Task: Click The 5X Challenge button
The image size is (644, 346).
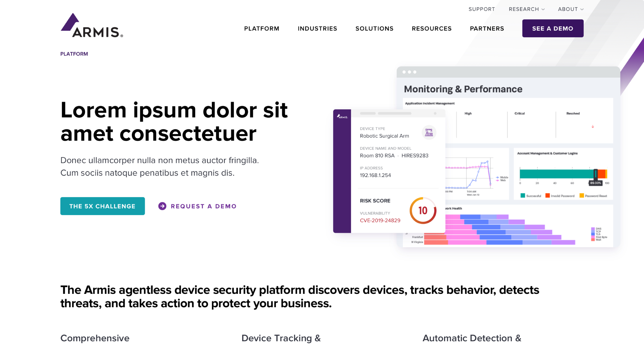Action: click(x=102, y=206)
